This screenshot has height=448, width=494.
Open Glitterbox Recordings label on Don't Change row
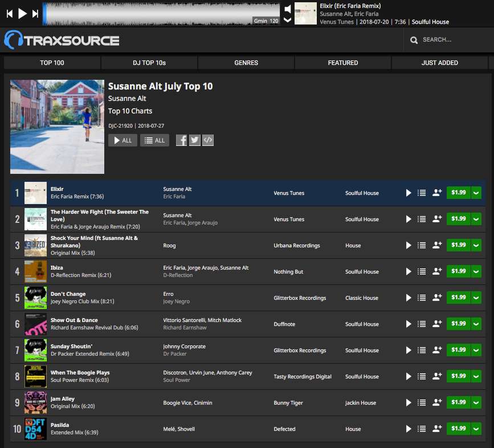(300, 298)
